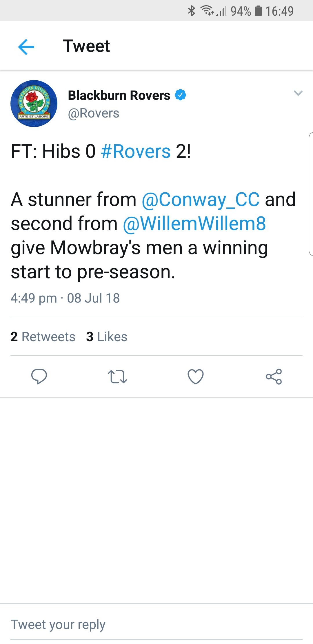Screen dimensions: 313x644
Task: Open the @Rovers handle
Action: click(x=94, y=113)
